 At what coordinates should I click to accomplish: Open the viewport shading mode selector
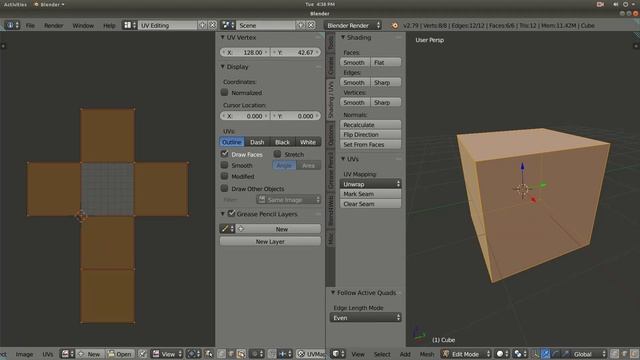coord(502,354)
